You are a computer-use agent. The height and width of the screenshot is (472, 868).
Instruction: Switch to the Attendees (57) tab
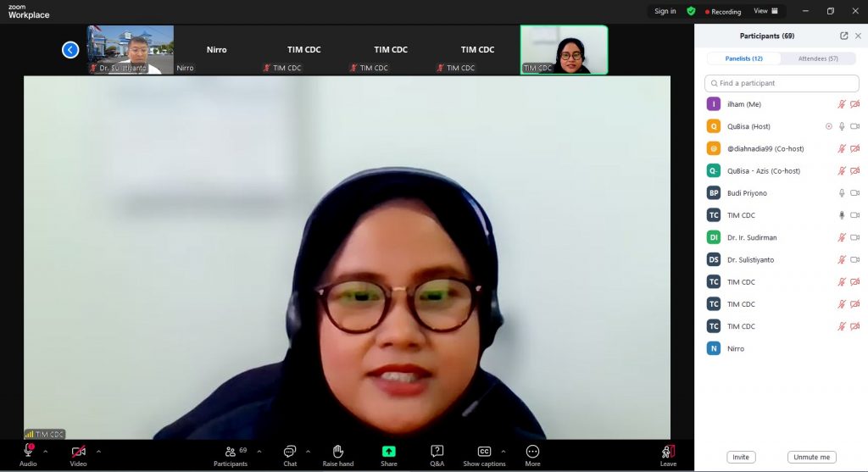817,58
